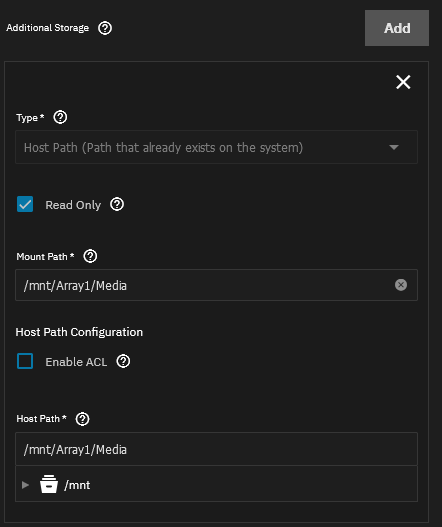Click the Enable ACL label text
Image resolution: width=442 pixels, height=527 pixels.
(76, 362)
